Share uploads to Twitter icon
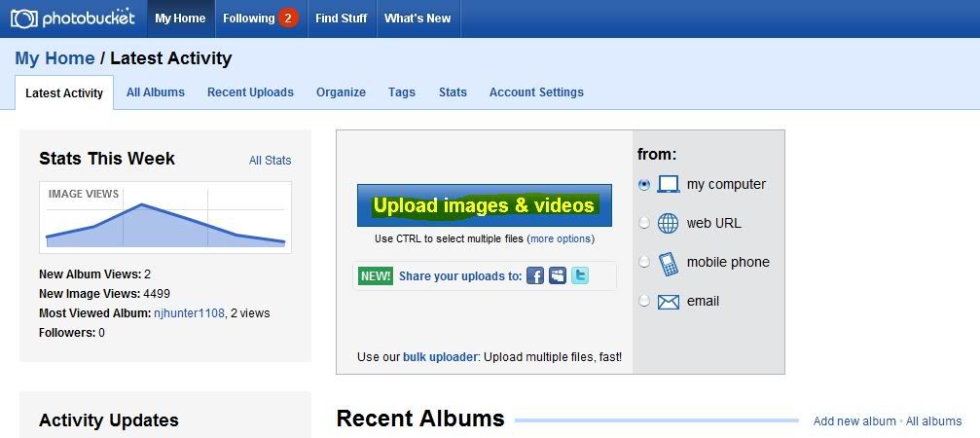 580,275
